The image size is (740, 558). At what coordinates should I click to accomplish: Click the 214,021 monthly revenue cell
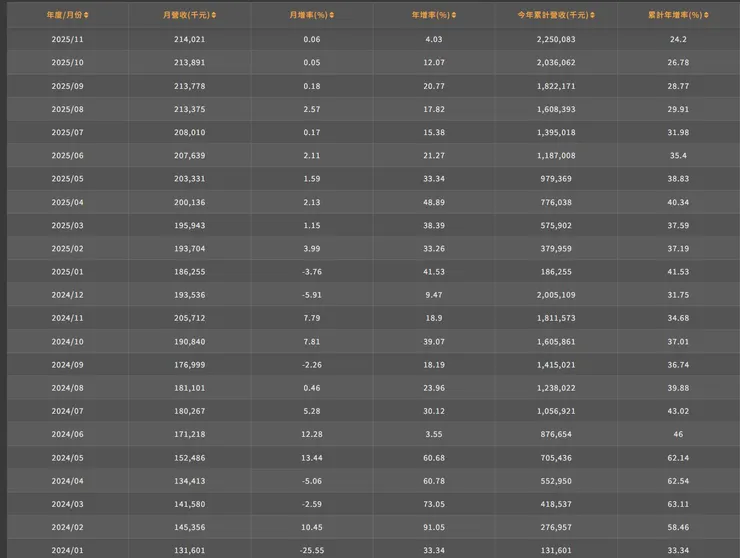(189, 39)
